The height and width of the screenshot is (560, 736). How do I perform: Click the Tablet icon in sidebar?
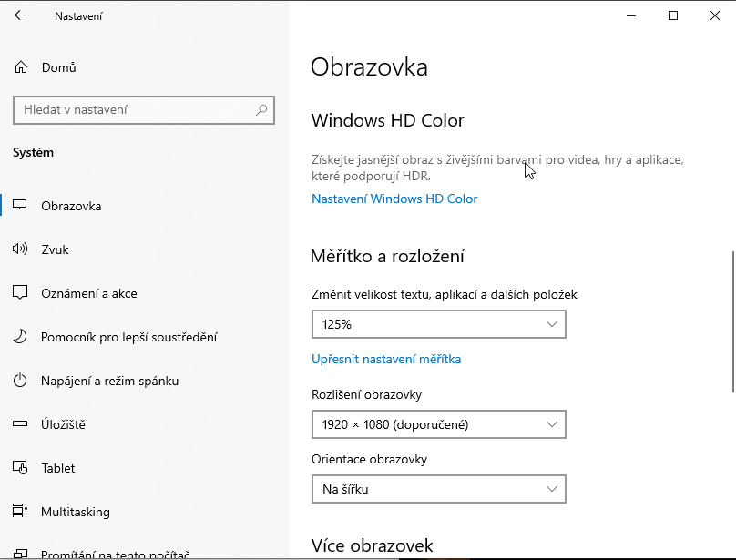click(x=20, y=468)
